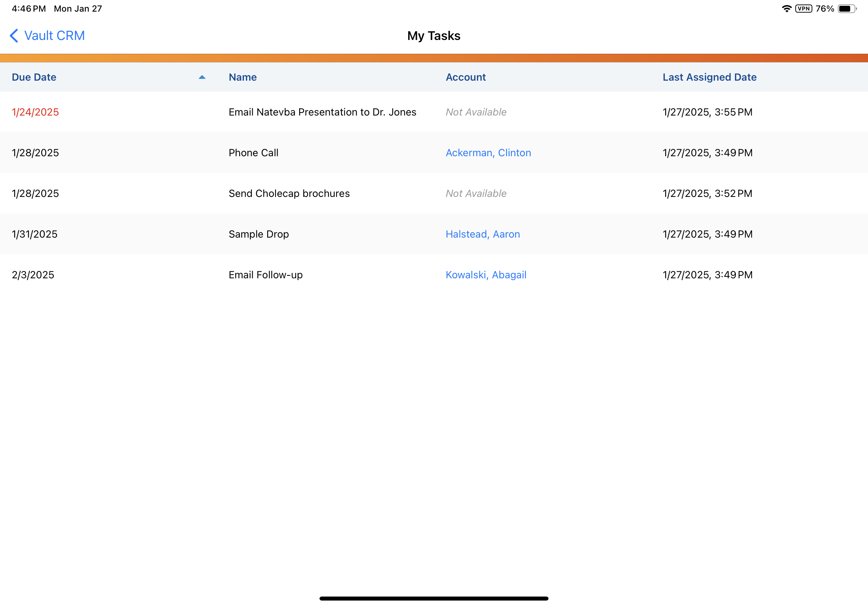868x606 pixels.
Task: Select the Phone Call task row
Action: pyautogui.click(x=253, y=153)
